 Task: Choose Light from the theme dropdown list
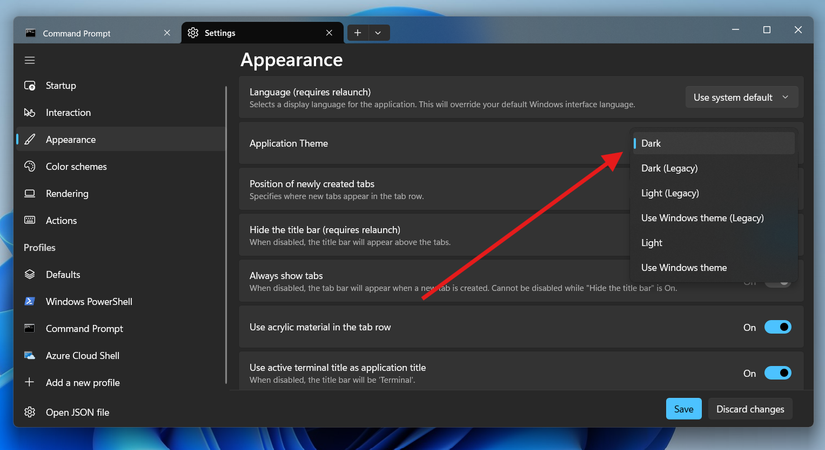(652, 243)
